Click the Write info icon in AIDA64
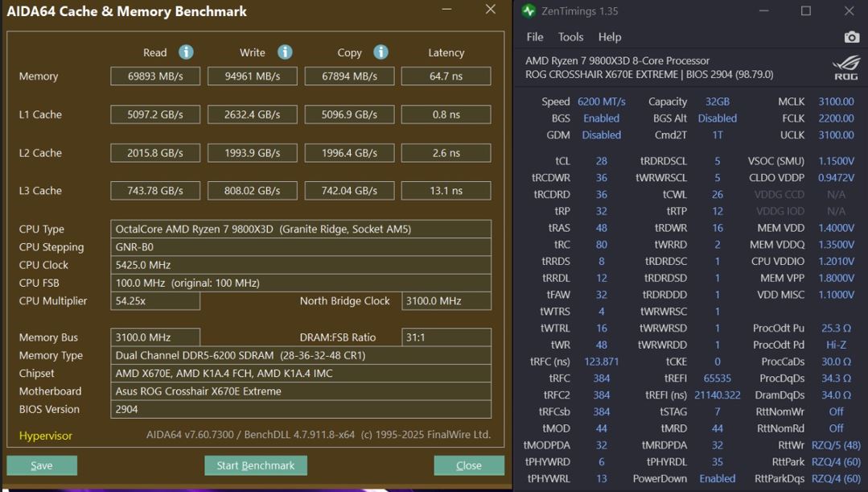868x492 pixels. point(285,52)
